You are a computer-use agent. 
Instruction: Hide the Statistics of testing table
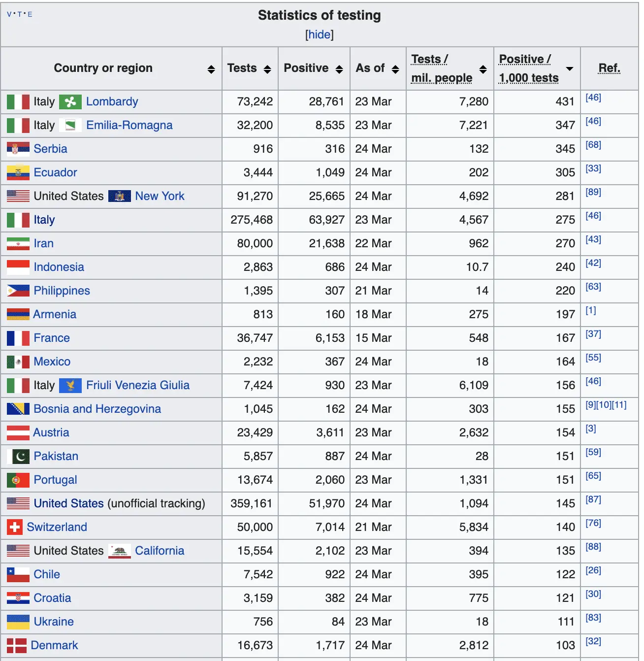(319, 34)
